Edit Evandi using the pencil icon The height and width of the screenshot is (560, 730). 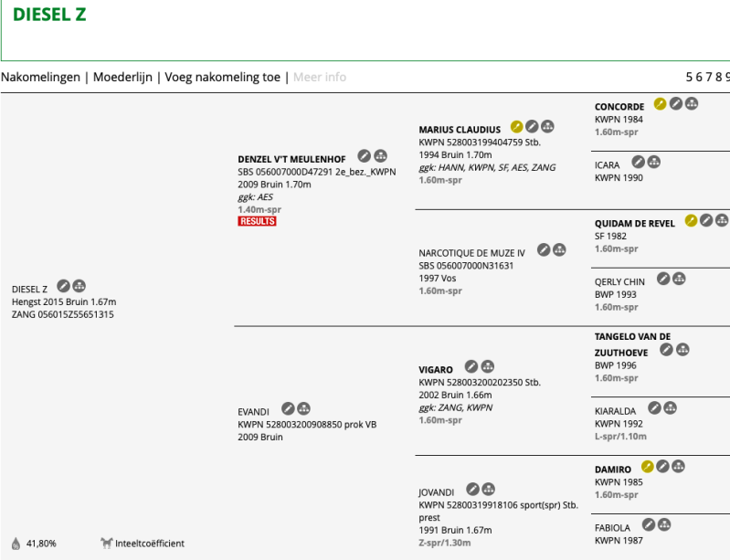click(288, 407)
